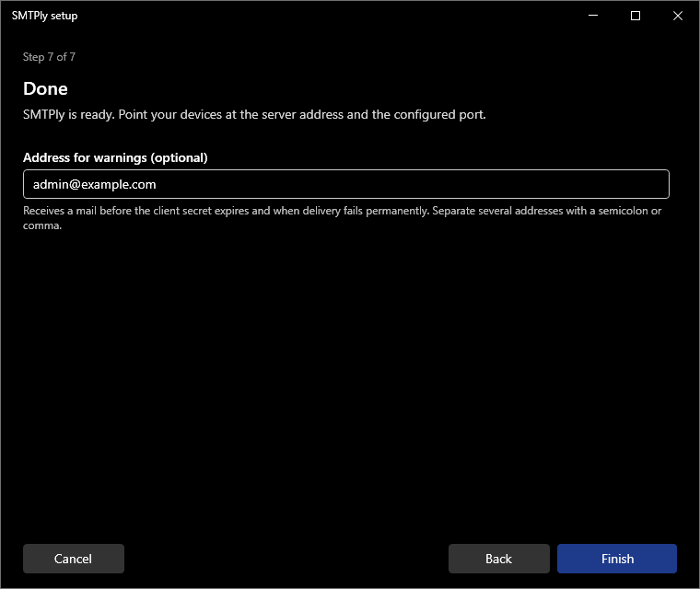
Task: Go back with the Back button
Action: pos(498,559)
